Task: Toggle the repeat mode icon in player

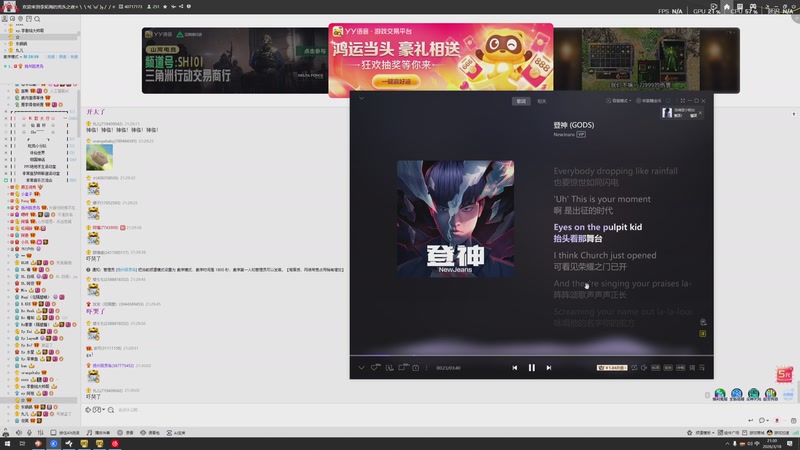Action: [x=634, y=367]
